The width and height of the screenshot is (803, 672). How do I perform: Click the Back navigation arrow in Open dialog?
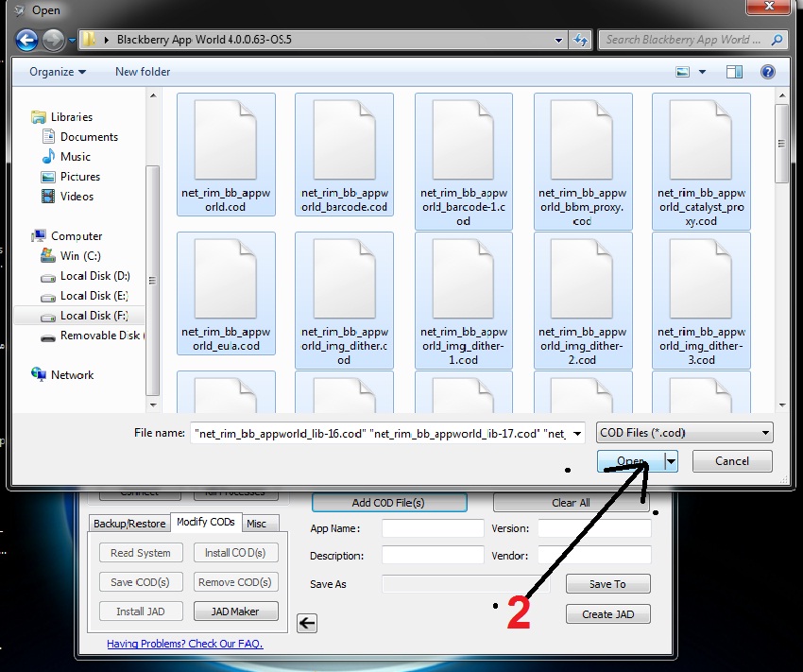(26, 40)
